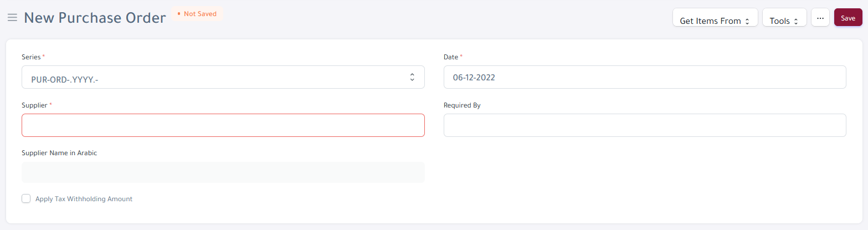Click the Not Saved status badge

click(x=197, y=14)
